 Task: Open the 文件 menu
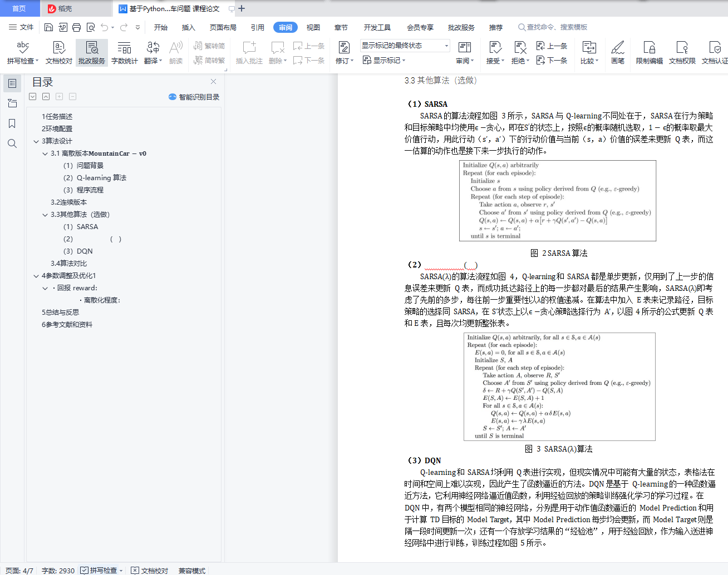coord(21,27)
